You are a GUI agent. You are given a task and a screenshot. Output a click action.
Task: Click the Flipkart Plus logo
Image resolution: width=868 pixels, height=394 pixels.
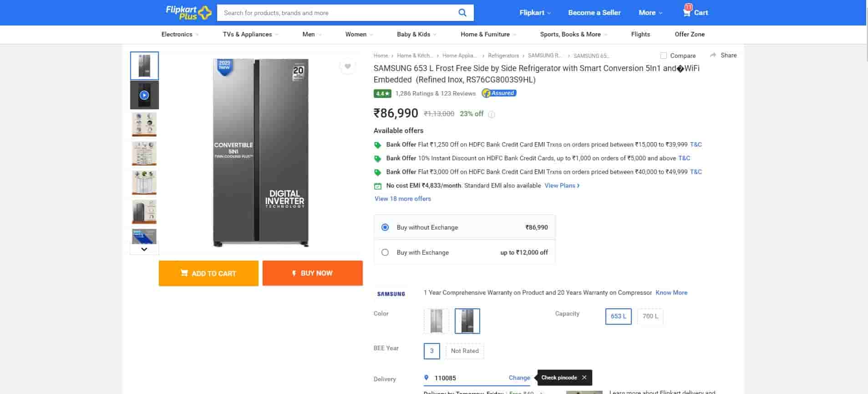click(x=188, y=12)
